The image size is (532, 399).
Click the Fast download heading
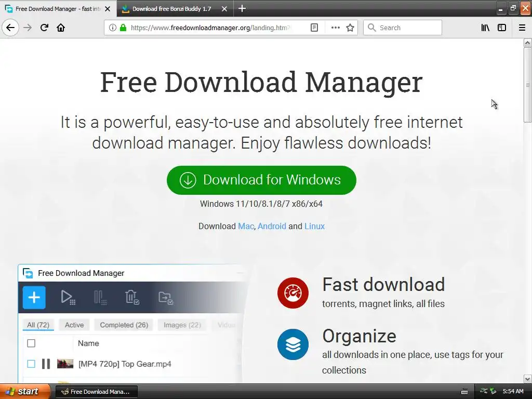(x=383, y=285)
